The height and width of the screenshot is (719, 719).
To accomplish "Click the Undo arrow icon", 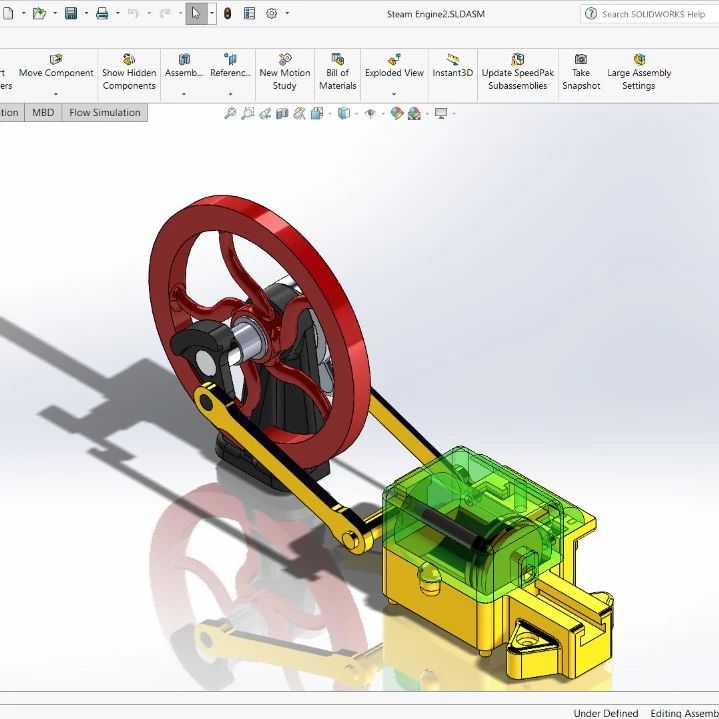I will (133, 13).
